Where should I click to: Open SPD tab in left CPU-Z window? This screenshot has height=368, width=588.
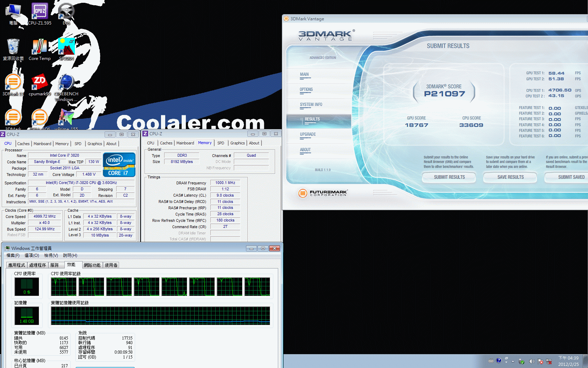click(x=78, y=144)
